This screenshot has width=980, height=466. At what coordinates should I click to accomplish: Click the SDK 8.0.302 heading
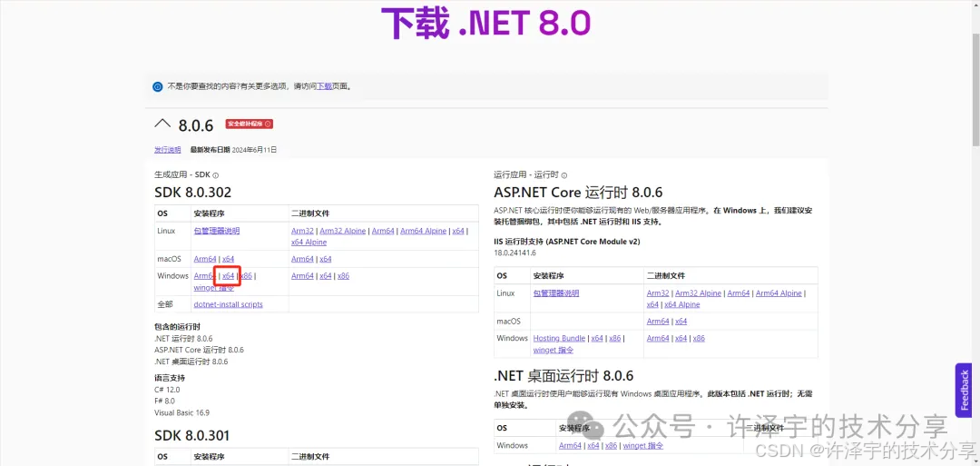192,193
